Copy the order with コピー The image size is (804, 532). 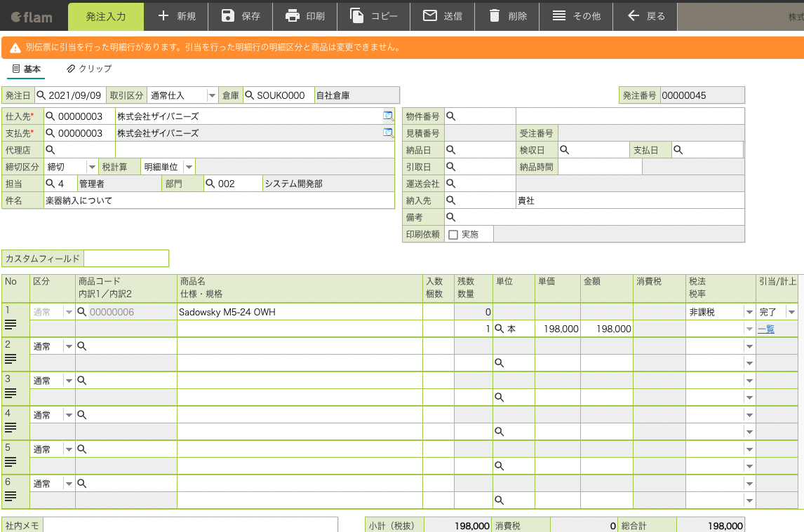374,16
